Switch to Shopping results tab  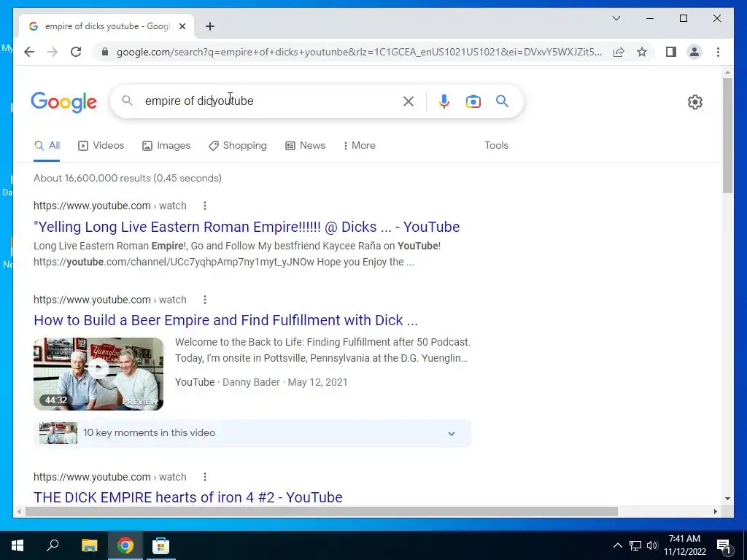(x=238, y=146)
